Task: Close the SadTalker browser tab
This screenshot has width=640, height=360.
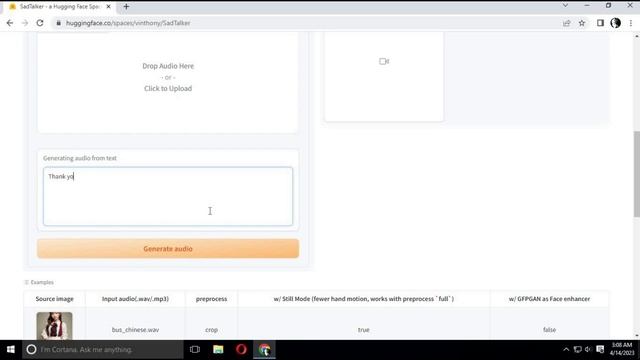Action: (x=108, y=7)
